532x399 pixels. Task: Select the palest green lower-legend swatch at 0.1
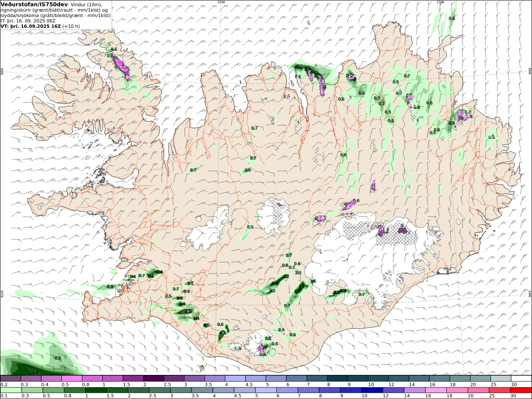pos(11,390)
